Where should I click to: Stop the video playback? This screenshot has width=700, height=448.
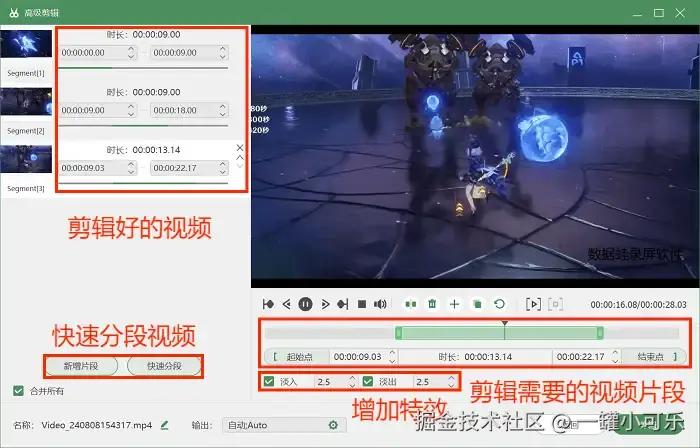[x=362, y=304]
